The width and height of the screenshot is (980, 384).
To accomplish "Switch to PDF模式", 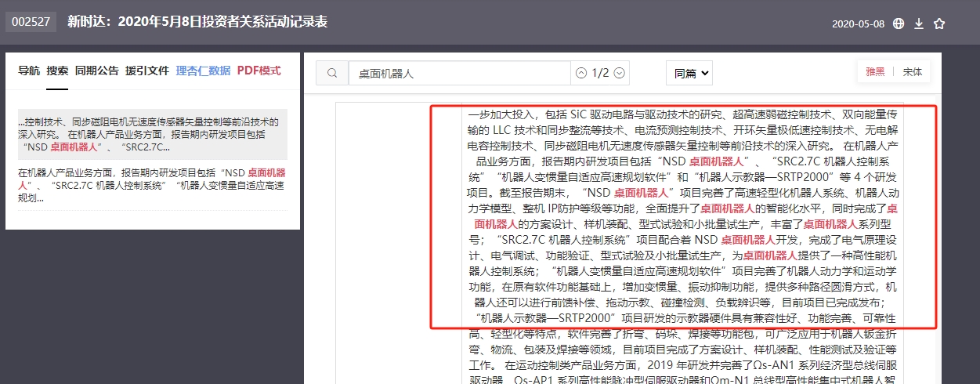I will click(x=259, y=71).
